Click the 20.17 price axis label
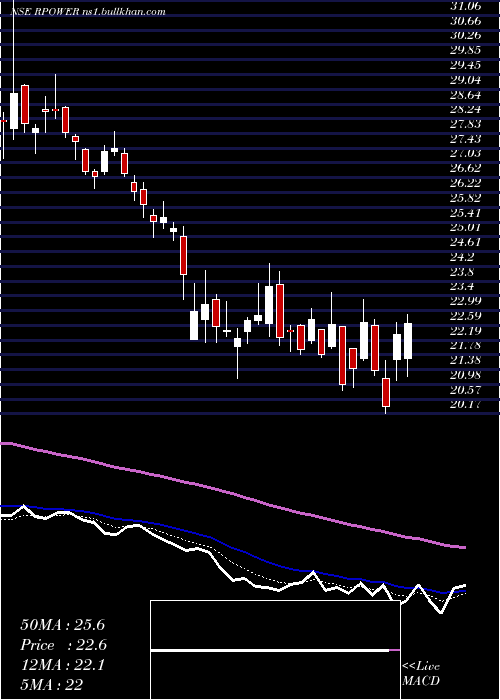500x700 pixels. 466,404
